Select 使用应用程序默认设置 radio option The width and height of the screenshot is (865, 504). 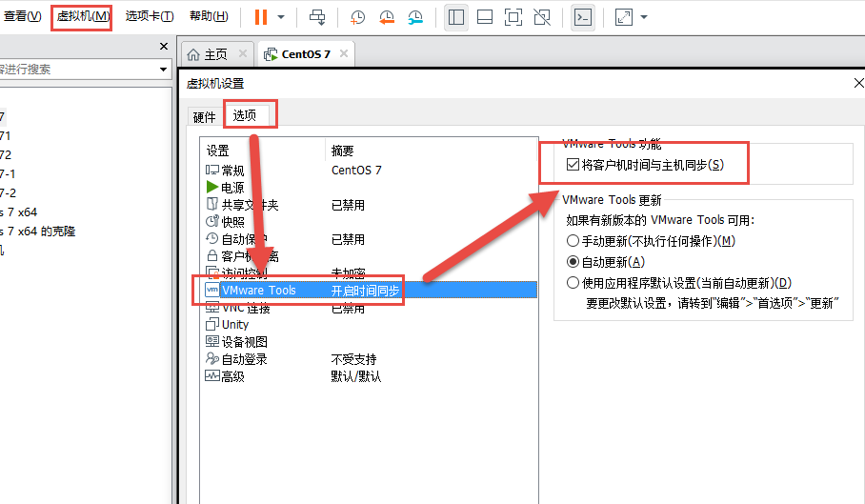click(573, 283)
